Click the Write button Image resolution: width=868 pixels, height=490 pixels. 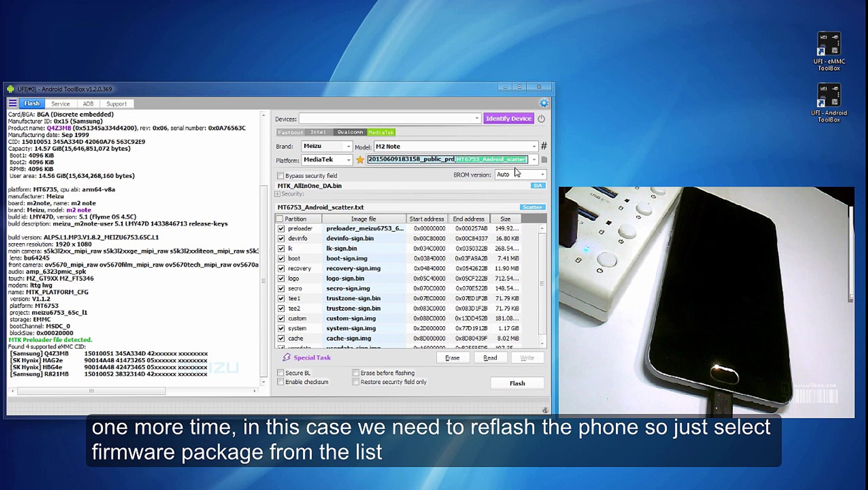[x=527, y=358]
